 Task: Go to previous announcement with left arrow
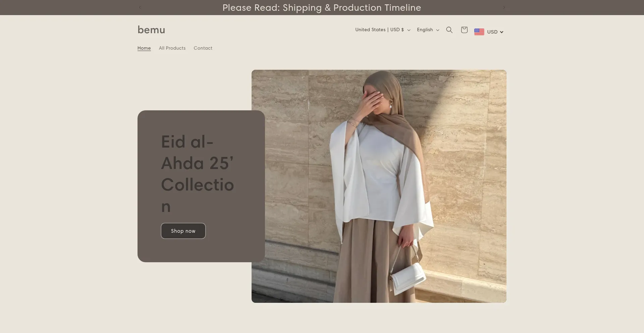pos(140,7)
